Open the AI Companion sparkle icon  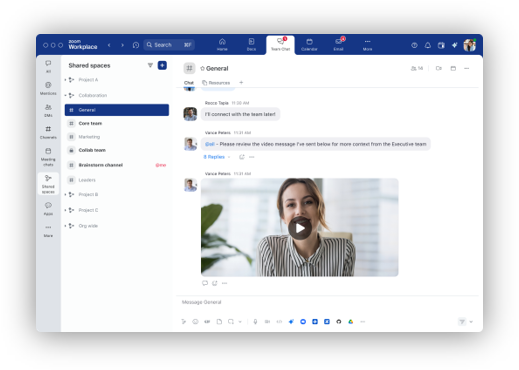point(455,45)
